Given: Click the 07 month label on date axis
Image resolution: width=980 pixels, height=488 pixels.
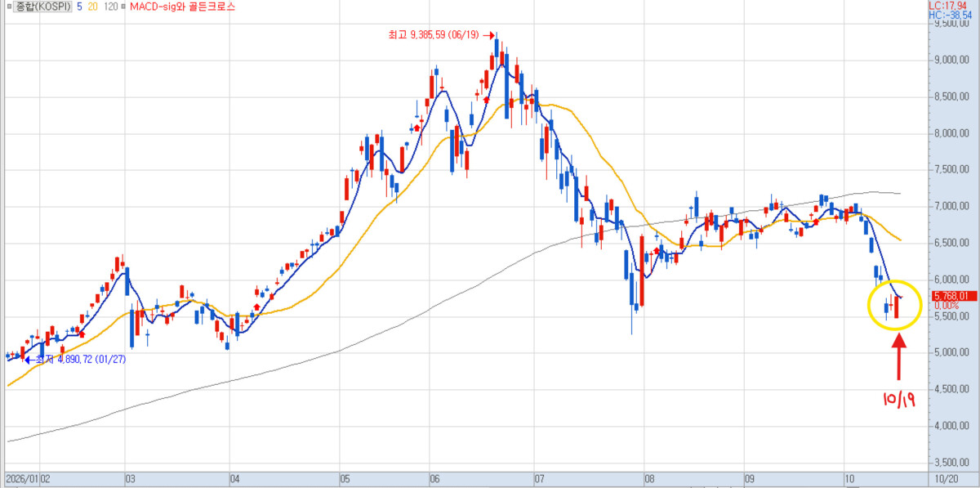Looking at the screenshot, I should point(539,480).
